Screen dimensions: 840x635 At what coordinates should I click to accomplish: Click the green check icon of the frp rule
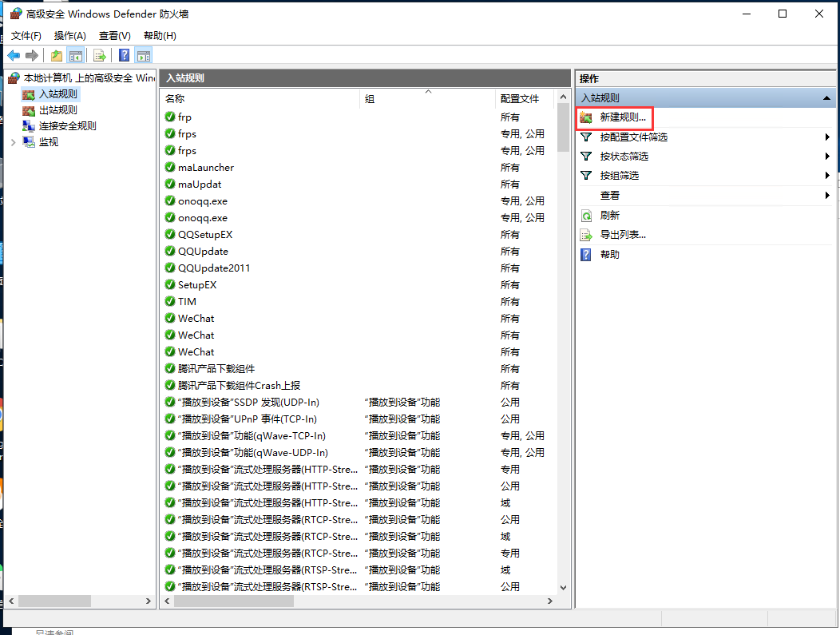[170, 117]
